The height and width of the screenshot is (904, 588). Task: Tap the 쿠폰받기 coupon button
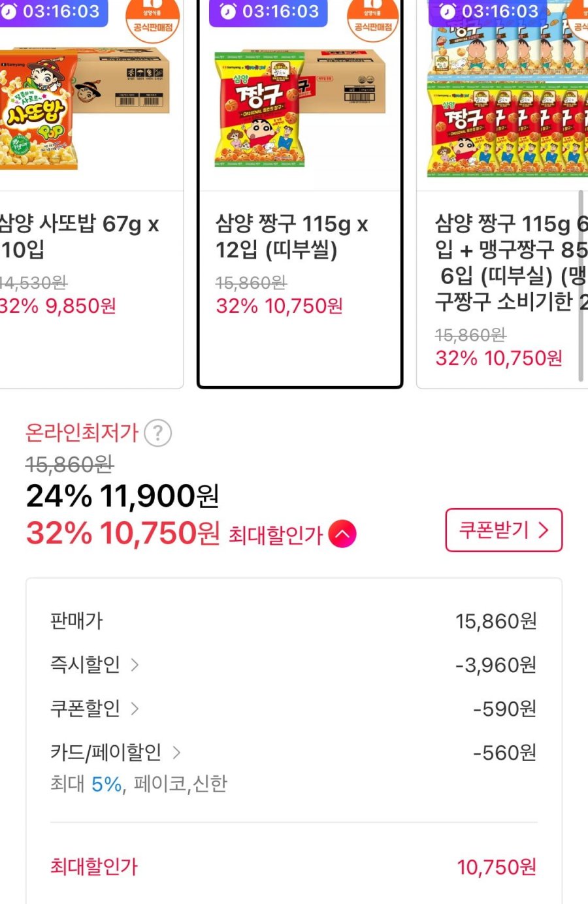[x=503, y=530]
